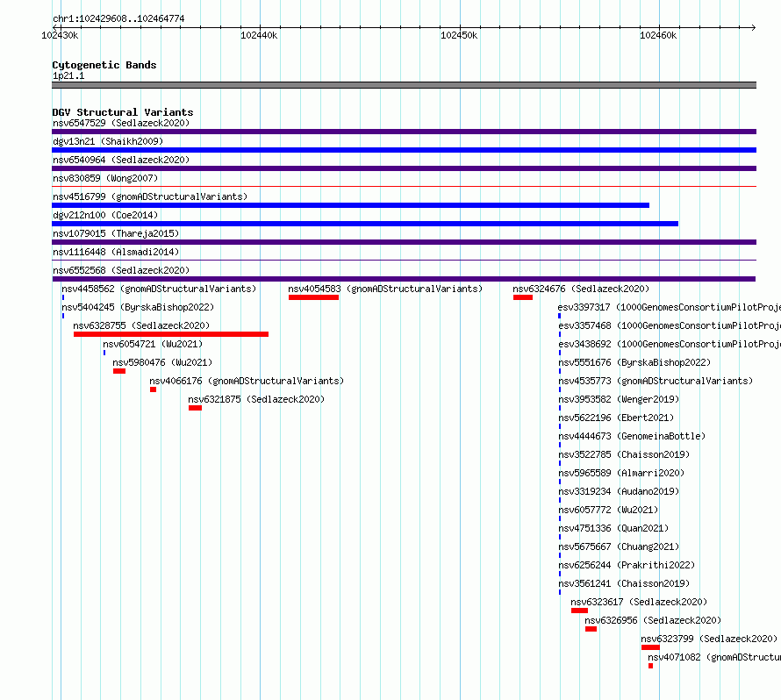781x700 pixels.
Task: Click nsv6324676 (Sedlazeck2020) label
Action: [581, 289]
